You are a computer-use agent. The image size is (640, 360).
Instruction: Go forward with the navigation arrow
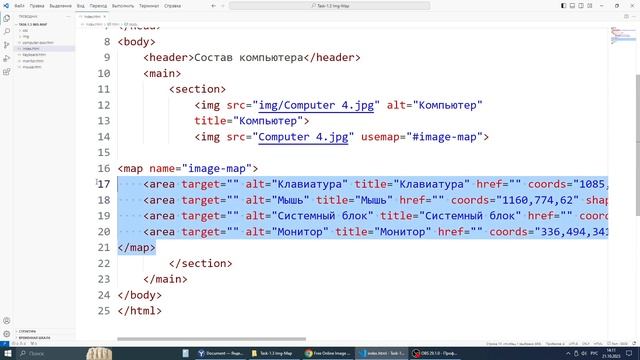[x=222, y=6]
